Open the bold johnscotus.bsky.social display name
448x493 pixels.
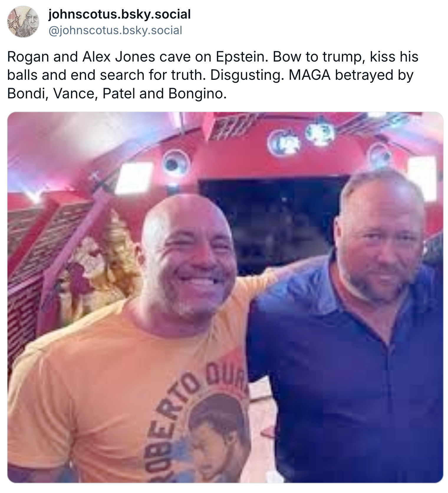(x=119, y=14)
